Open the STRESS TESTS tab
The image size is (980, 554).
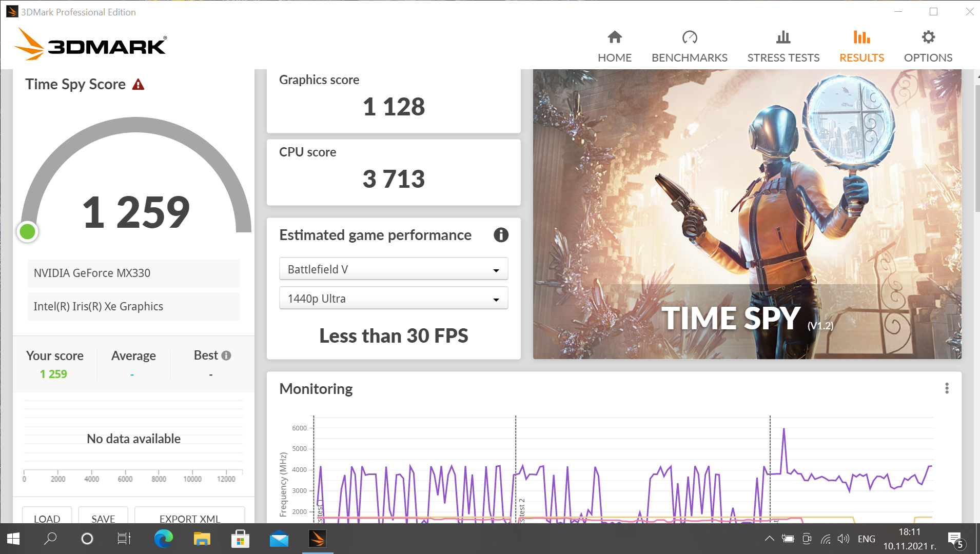click(783, 46)
